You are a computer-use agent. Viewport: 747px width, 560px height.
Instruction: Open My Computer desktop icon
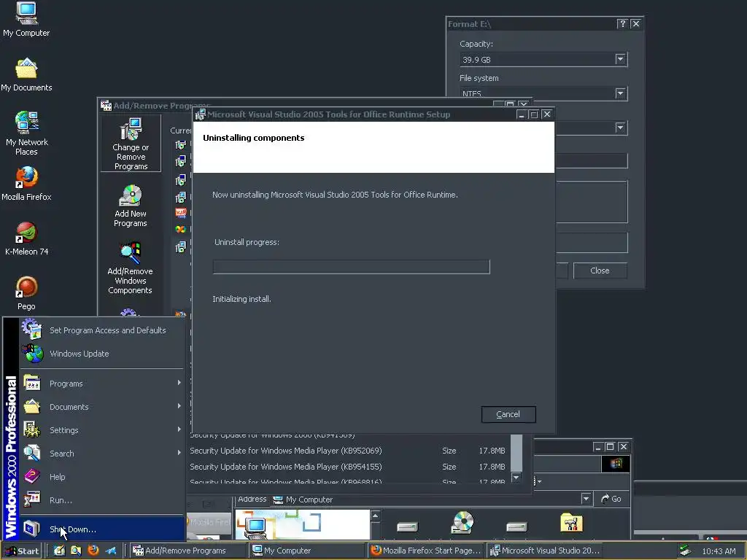click(x=26, y=19)
